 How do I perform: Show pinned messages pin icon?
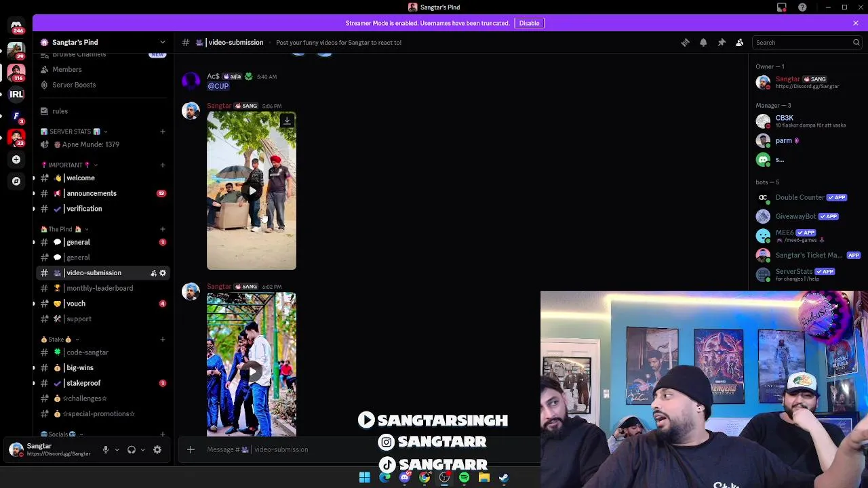click(722, 42)
